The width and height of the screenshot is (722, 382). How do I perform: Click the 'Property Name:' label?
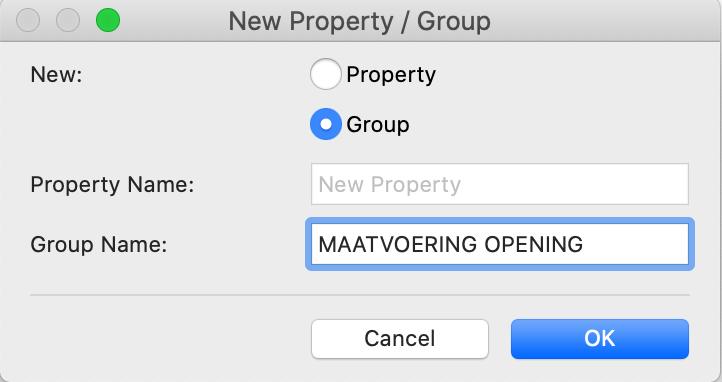point(112,185)
